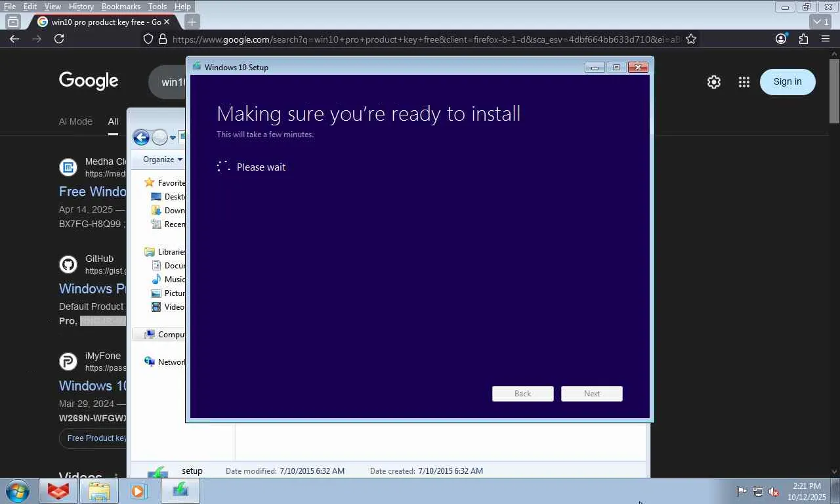Open the Free Windo… search result link
Image resolution: width=840 pixels, height=504 pixels.
(93, 192)
